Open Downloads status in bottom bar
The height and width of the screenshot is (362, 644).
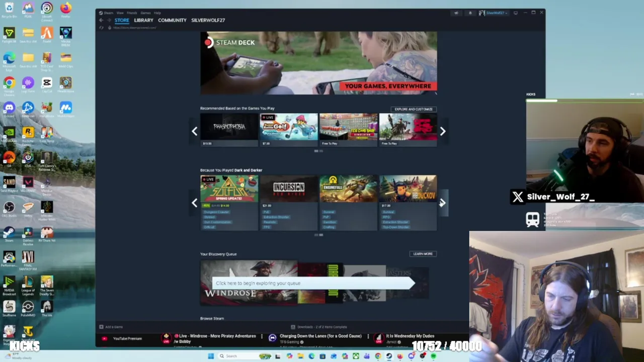click(x=319, y=327)
